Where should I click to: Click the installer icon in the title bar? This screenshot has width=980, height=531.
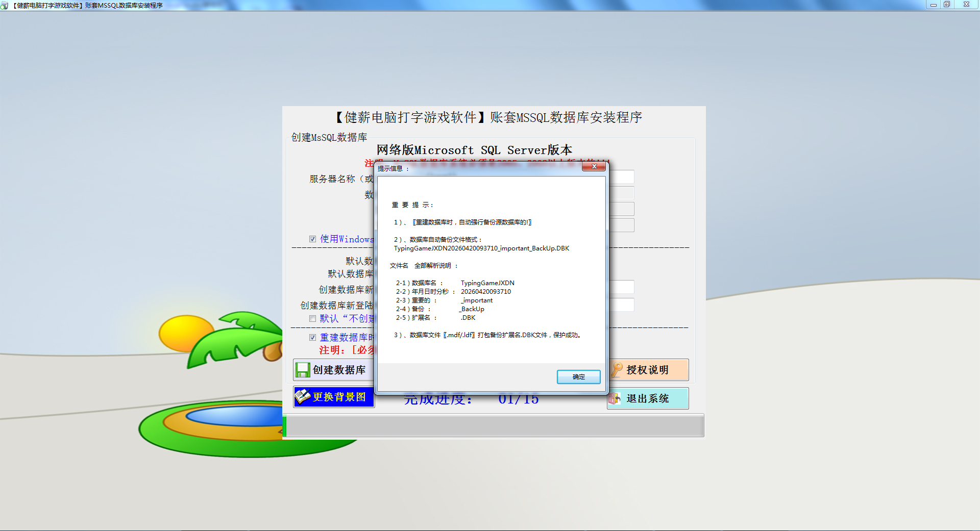[5, 5]
